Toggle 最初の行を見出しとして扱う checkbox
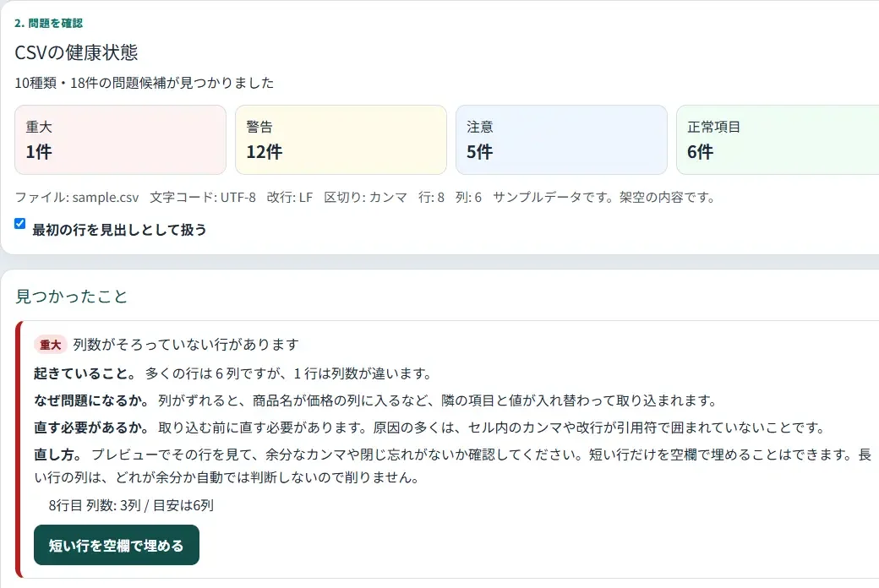Image resolution: width=879 pixels, height=588 pixels. [x=20, y=224]
